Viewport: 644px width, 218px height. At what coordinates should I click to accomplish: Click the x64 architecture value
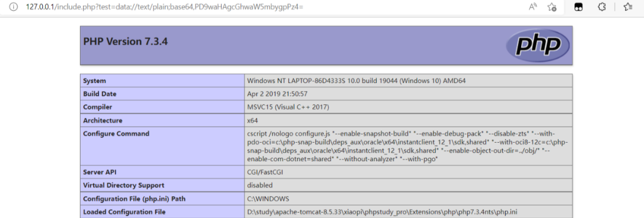click(252, 121)
